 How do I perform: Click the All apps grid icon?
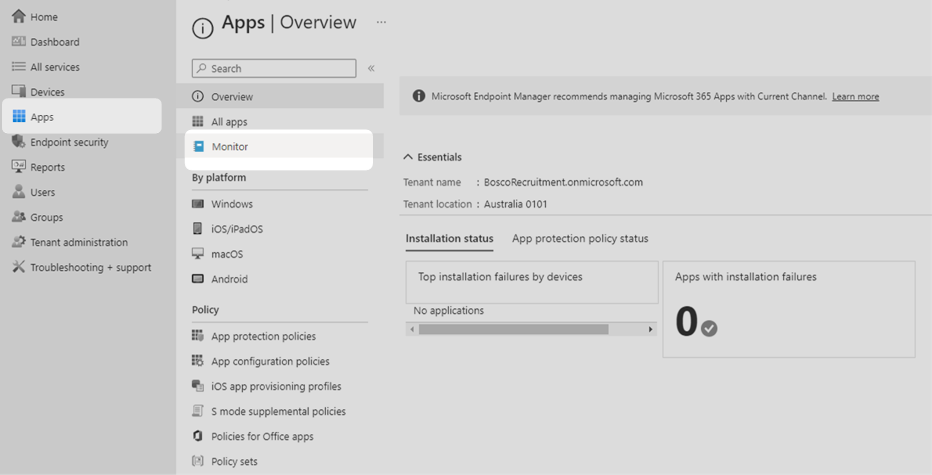tap(198, 121)
